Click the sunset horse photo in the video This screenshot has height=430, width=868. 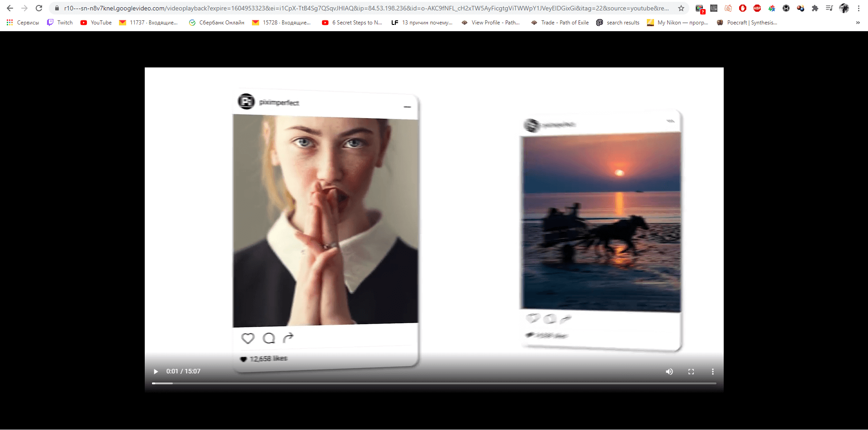601,222
